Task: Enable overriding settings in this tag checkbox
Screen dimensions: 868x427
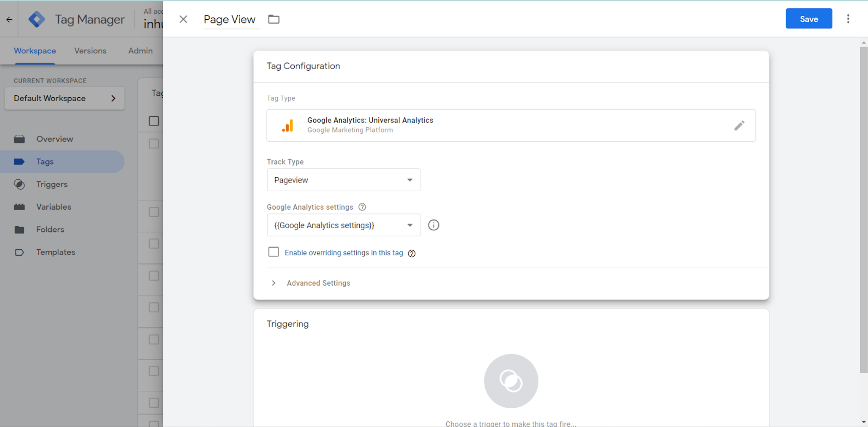Action: click(x=273, y=252)
